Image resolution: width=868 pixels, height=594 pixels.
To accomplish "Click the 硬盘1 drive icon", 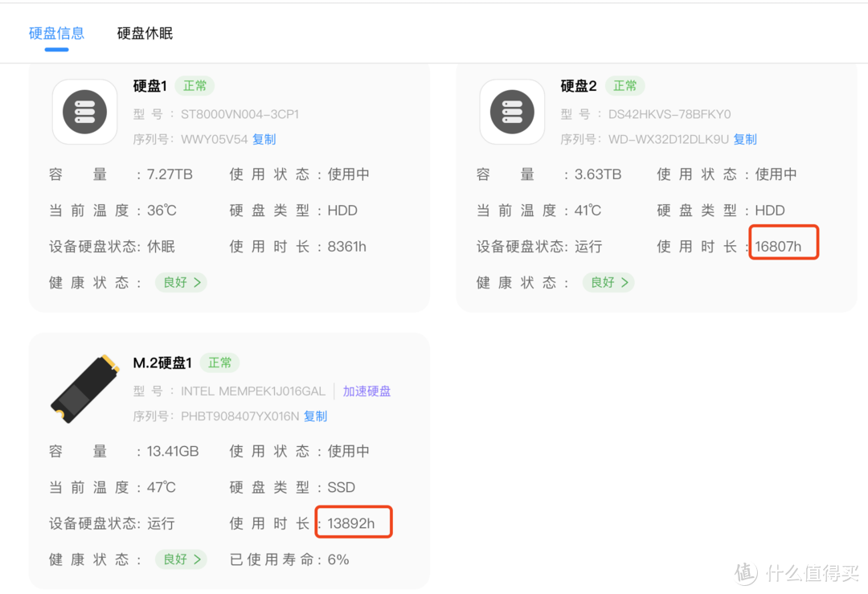I will tap(84, 112).
